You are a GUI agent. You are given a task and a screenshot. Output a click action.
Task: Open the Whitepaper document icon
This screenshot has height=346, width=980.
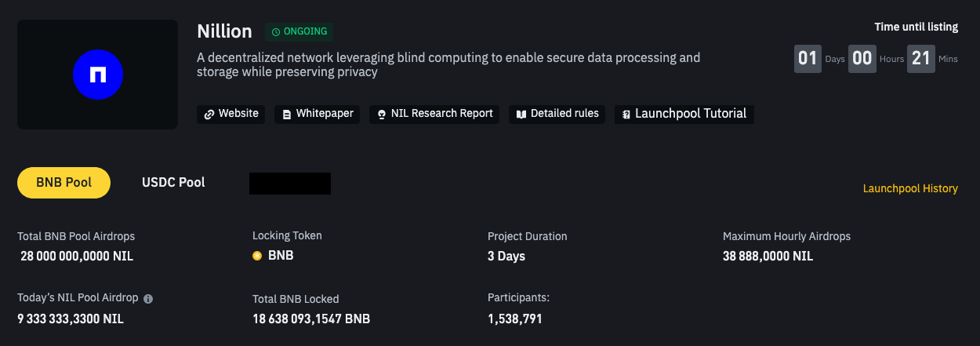(286, 114)
